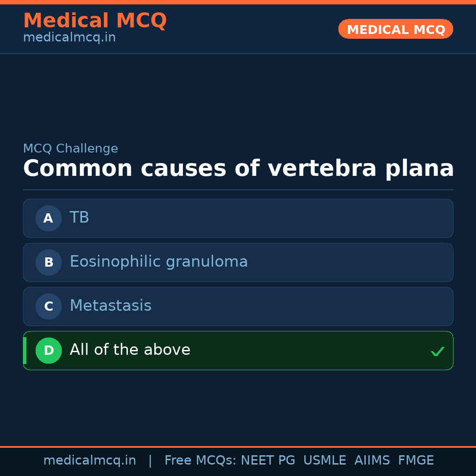Click AIIMS in the footer
This screenshot has height=476, width=476.
click(372, 461)
